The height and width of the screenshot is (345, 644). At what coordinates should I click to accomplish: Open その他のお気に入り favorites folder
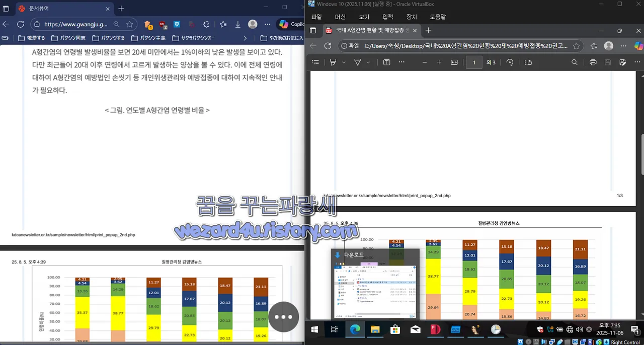click(x=282, y=38)
